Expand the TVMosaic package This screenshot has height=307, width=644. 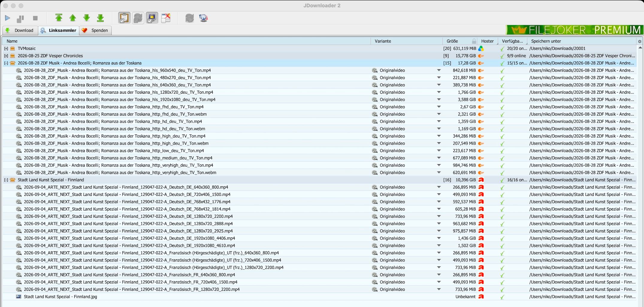tap(6, 49)
